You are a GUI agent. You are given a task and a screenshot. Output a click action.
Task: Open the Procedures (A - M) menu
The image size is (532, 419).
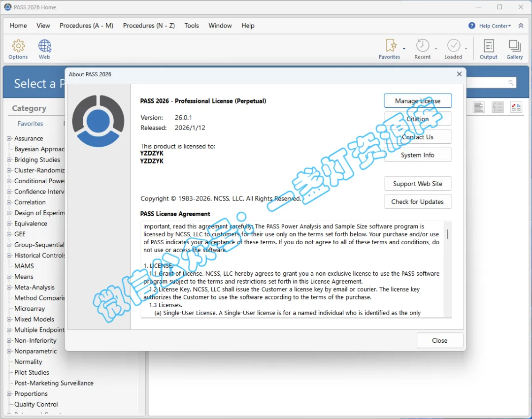click(x=87, y=26)
